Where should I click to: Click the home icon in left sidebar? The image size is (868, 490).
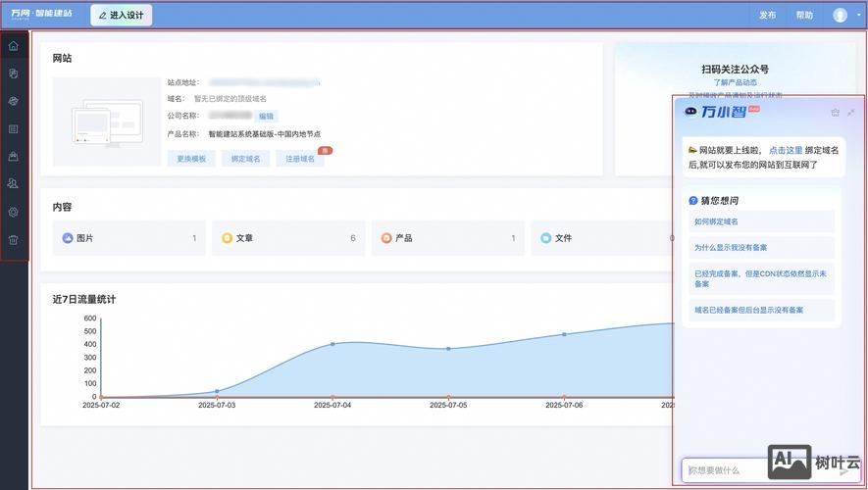(x=14, y=46)
